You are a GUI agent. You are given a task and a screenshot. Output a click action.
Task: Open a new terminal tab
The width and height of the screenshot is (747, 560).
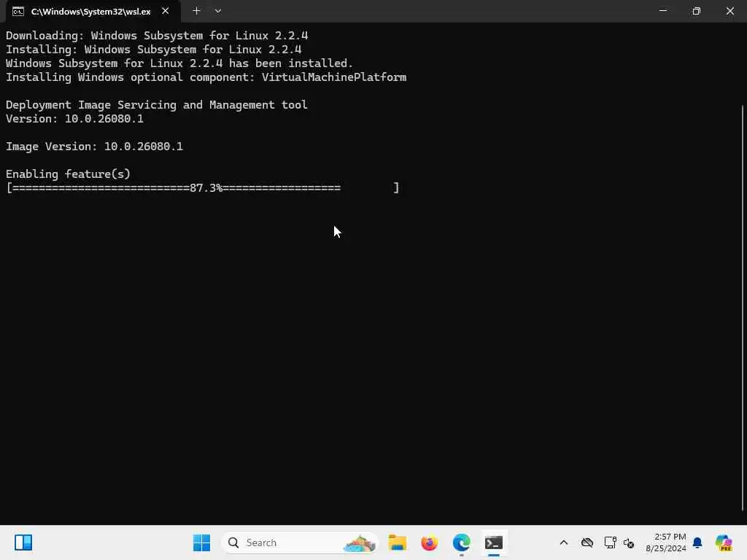click(196, 11)
